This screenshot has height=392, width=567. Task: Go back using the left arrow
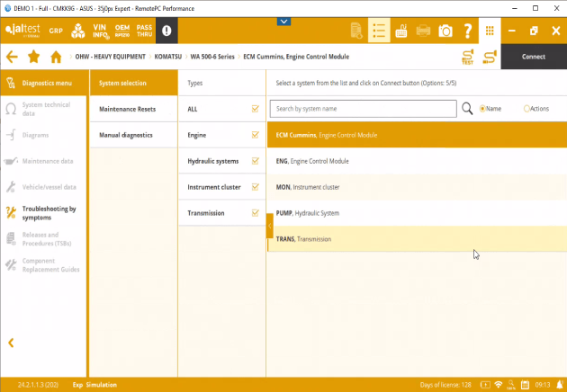(12, 57)
